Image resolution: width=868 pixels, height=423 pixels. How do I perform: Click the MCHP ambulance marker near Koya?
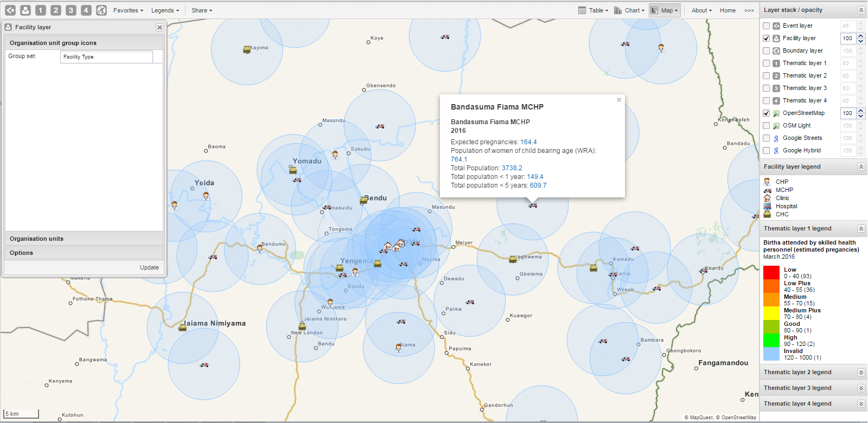445,37
